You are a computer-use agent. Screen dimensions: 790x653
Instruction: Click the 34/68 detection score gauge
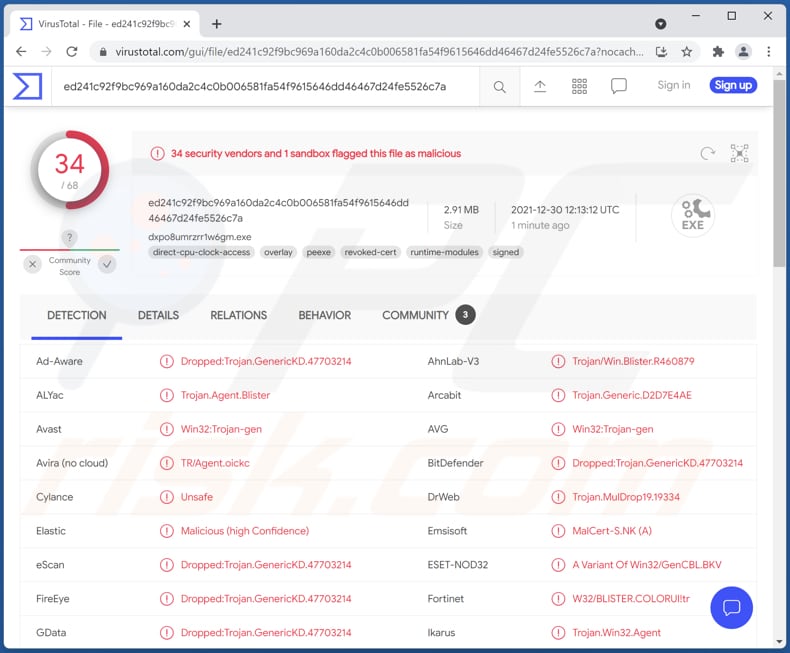tap(70, 170)
